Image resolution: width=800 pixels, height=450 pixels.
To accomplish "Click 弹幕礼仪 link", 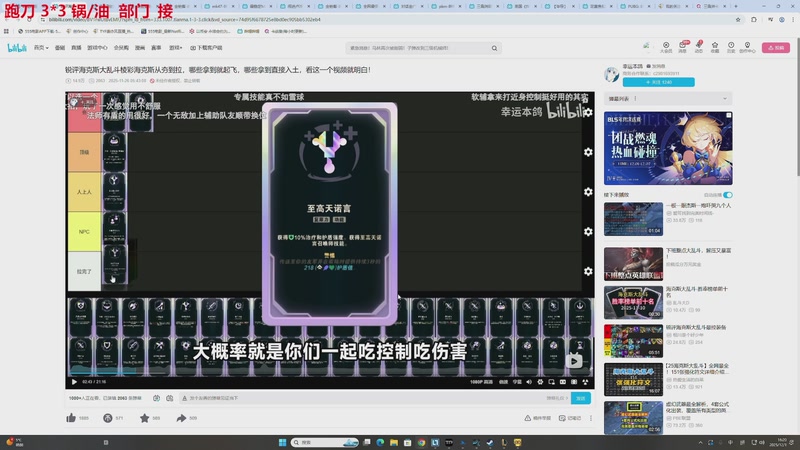I will (x=557, y=398).
